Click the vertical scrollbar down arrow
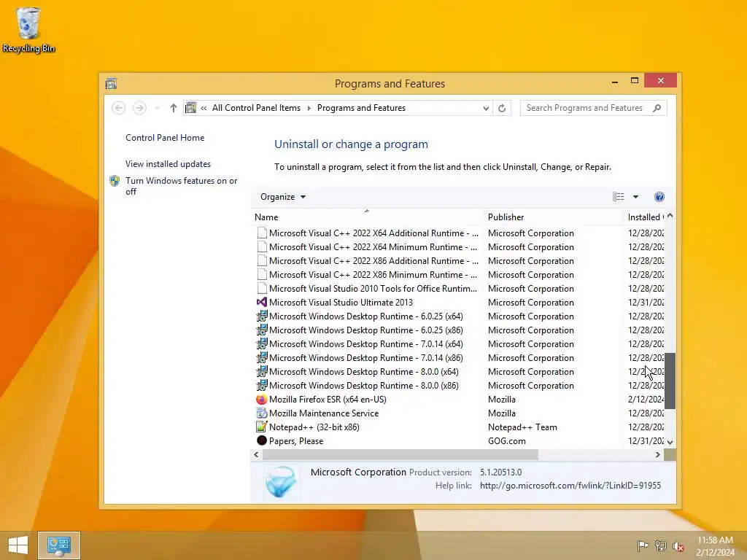The image size is (747, 560). pos(670,443)
